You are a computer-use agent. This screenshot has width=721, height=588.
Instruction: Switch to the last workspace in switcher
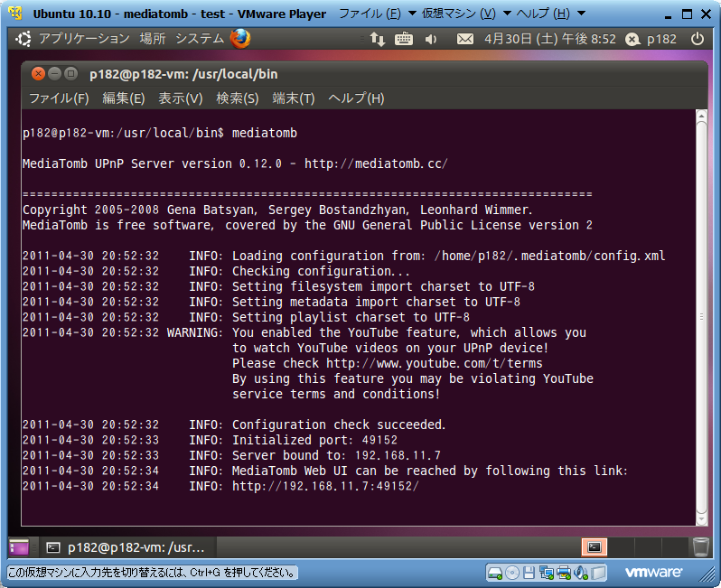point(675,547)
